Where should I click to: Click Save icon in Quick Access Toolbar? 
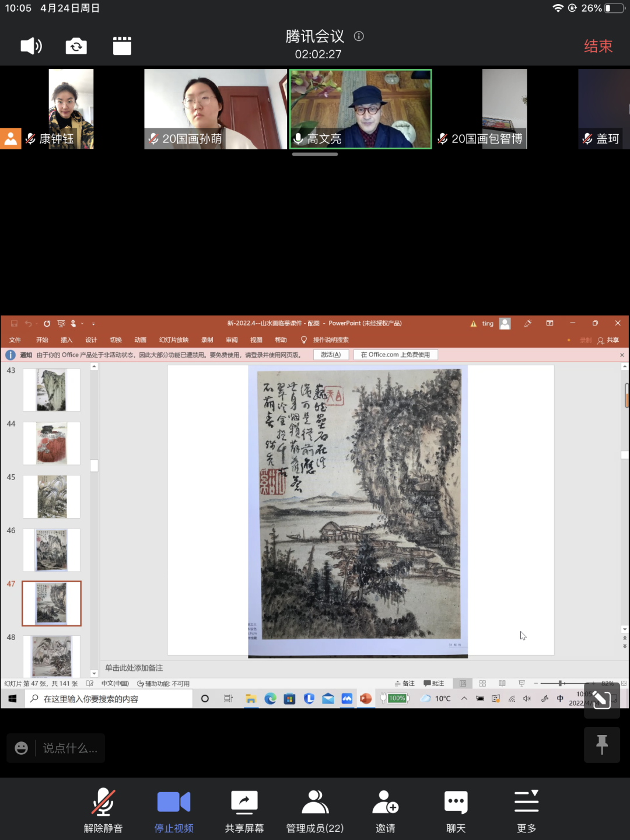click(14, 323)
